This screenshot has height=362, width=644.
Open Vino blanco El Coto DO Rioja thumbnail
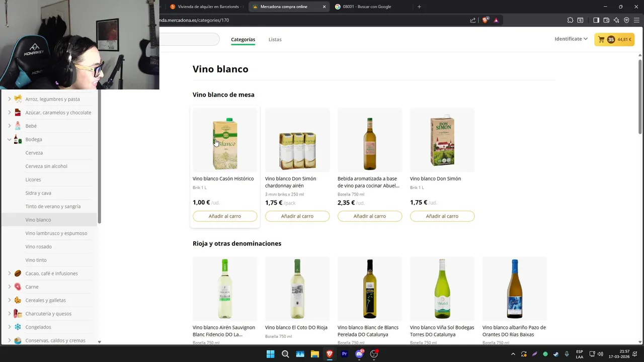click(297, 289)
